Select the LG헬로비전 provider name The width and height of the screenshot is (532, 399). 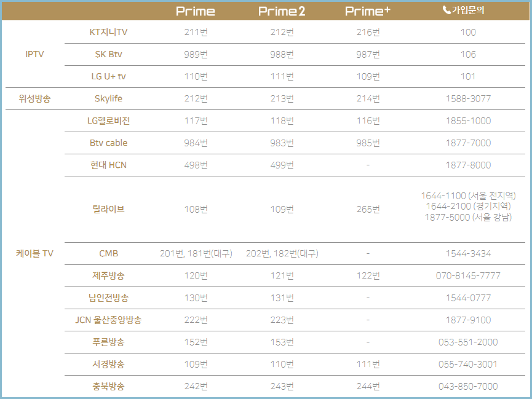(x=109, y=120)
